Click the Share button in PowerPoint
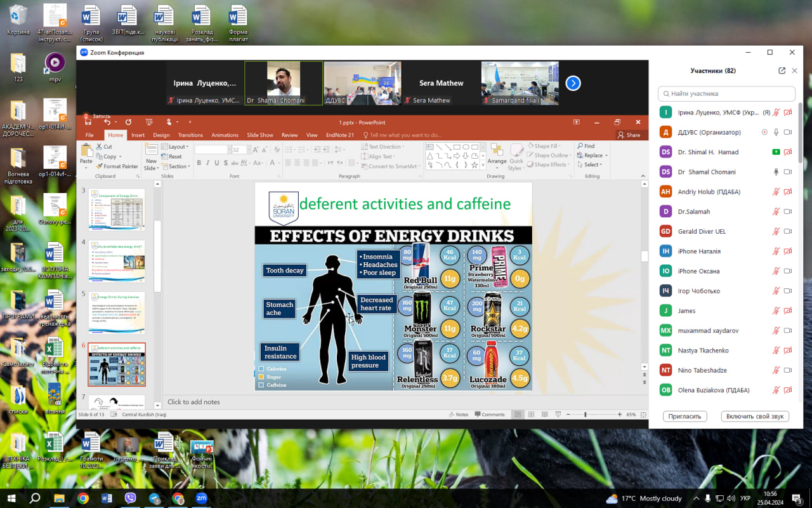 pyautogui.click(x=629, y=135)
